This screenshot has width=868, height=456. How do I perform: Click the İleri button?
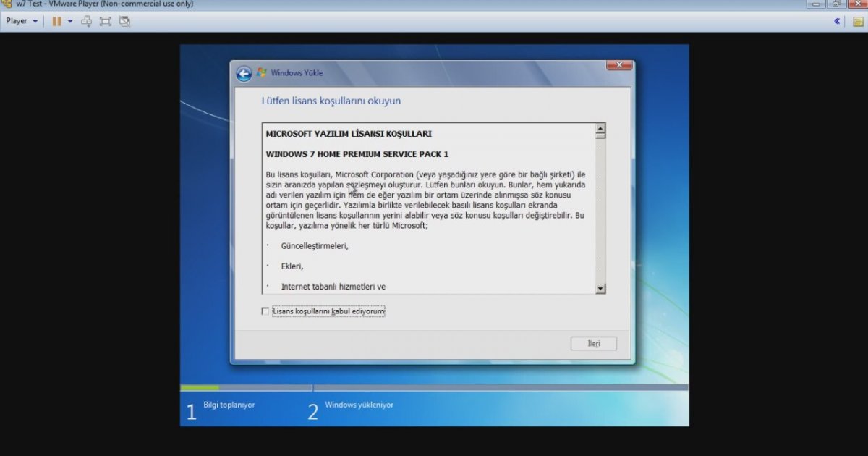(594, 344)
